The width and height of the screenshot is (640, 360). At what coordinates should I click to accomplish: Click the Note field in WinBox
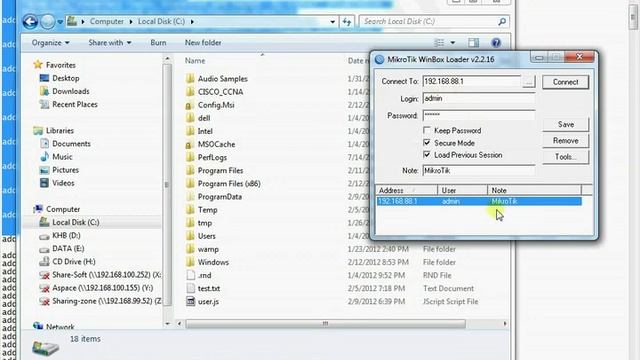pos(479,171)
